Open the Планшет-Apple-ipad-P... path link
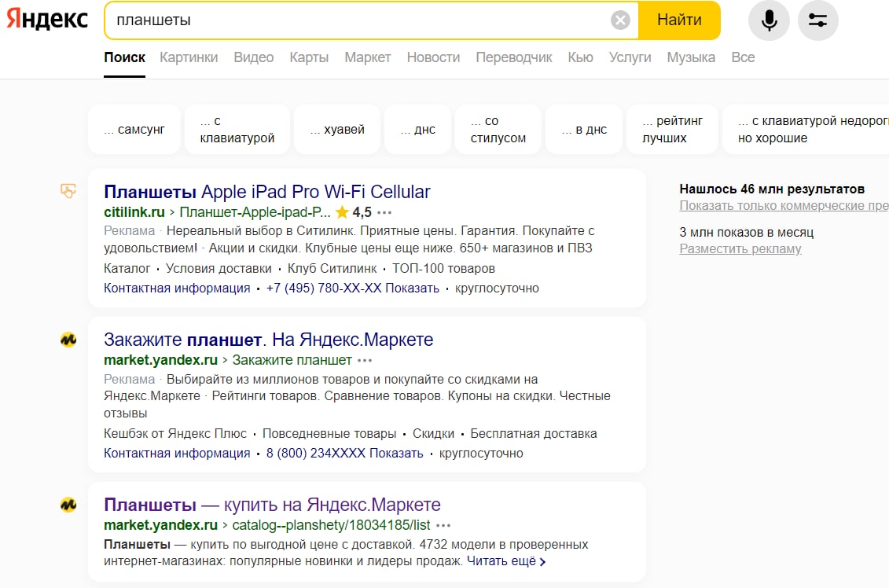Viewport: 889px width, 588px height. 255,212
